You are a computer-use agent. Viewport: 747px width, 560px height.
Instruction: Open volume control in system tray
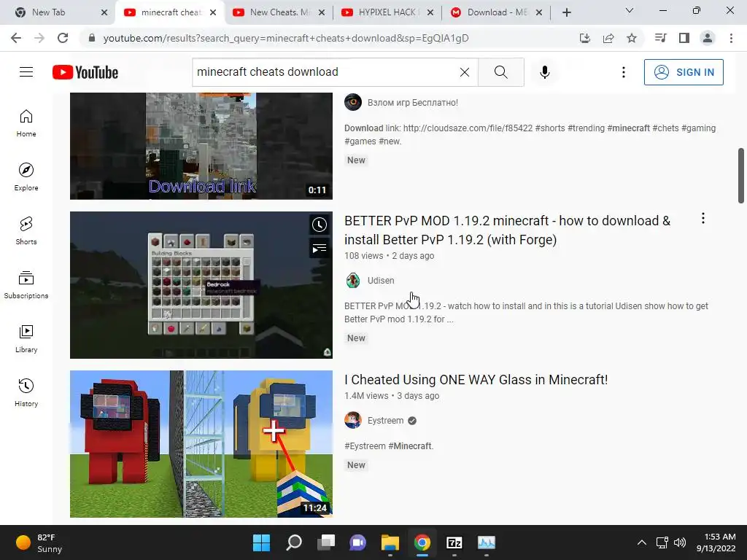point(680,542)
